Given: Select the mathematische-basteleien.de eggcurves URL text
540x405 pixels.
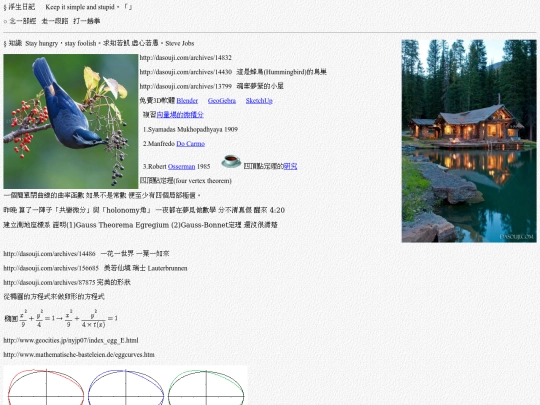Looking at the screenshot, I should click(x=79, y=354).
